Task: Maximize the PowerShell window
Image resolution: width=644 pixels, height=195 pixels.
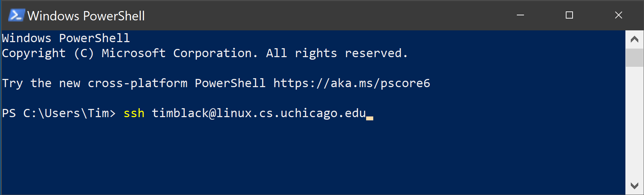Action: pos(569,15)
